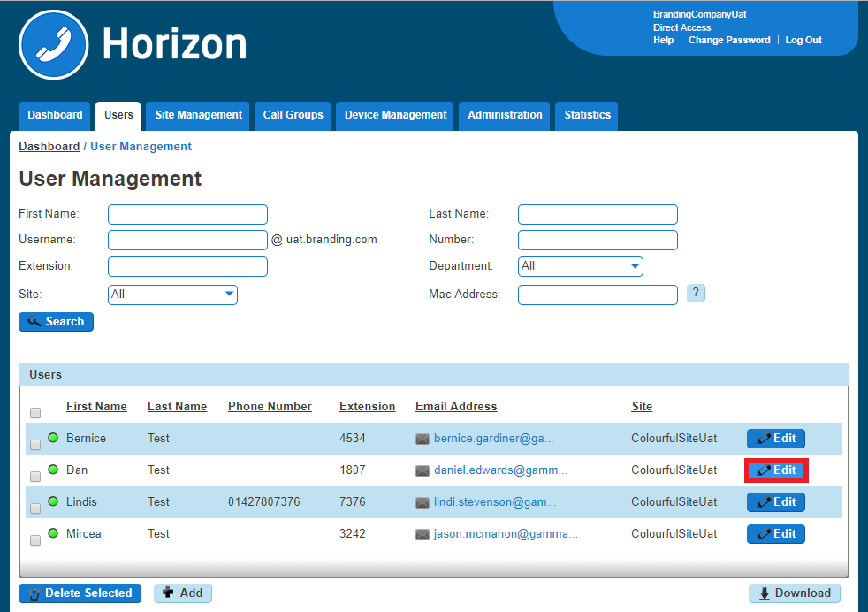This screenshot has height=612, width=868.
Task: Click Change Password link
Action: (x=729, y=40)
